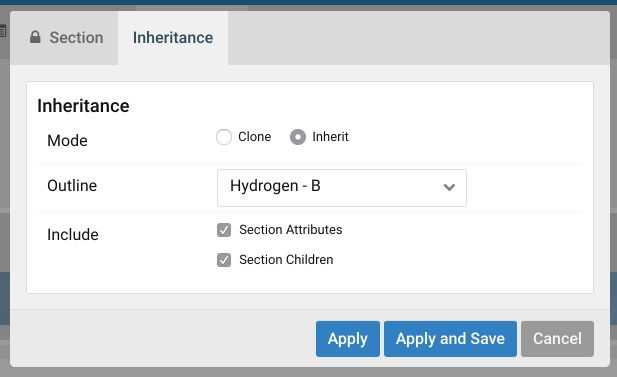Click the Section Children label text

[286, 259]
